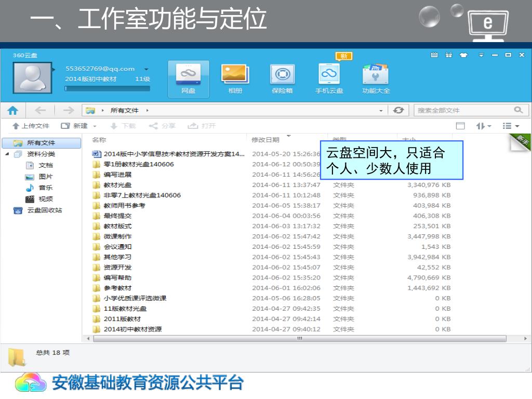Select the 非零7上教材光盘140606 folder
The height and width of the screenshot is (399, 532).
[x=137, y=195]
